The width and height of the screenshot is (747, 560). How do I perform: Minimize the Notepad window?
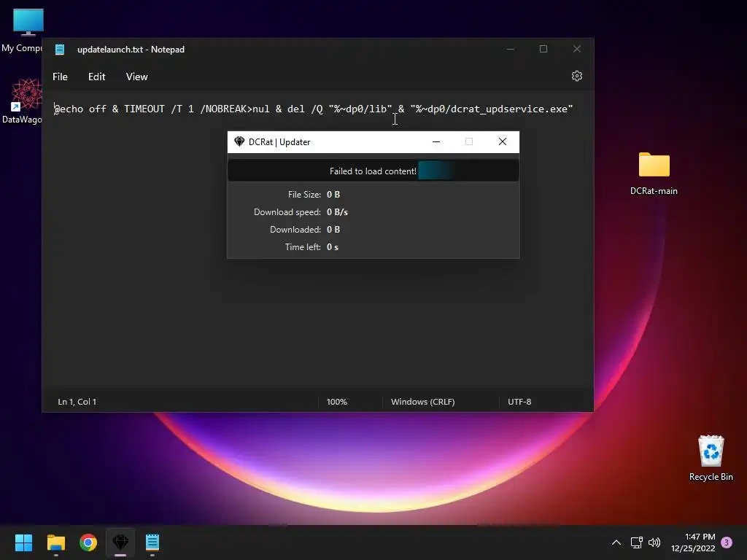[510, 49]
